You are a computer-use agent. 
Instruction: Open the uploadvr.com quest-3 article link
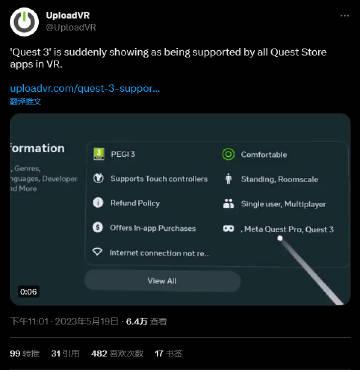(85, 89)
